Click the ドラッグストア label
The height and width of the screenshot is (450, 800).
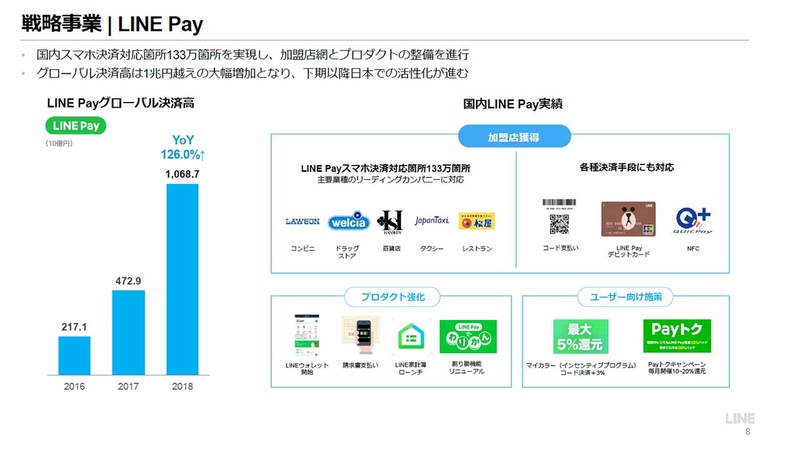click(347, 252)
